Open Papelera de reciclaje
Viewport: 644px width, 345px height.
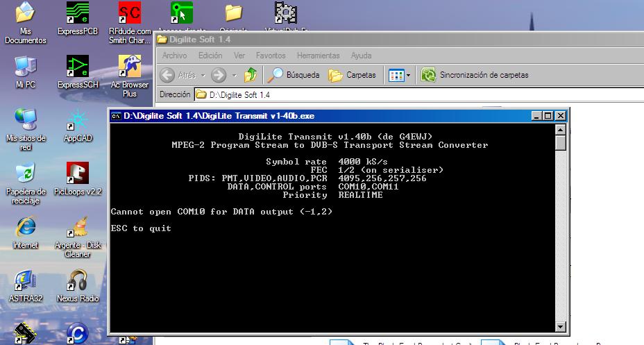click(25, 173)
